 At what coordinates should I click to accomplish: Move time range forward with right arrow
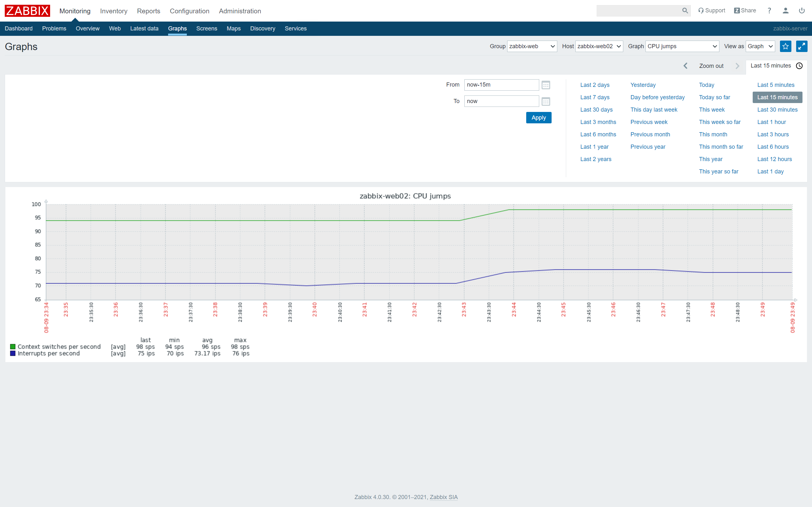pyautogui.click(x=737, y=66)
